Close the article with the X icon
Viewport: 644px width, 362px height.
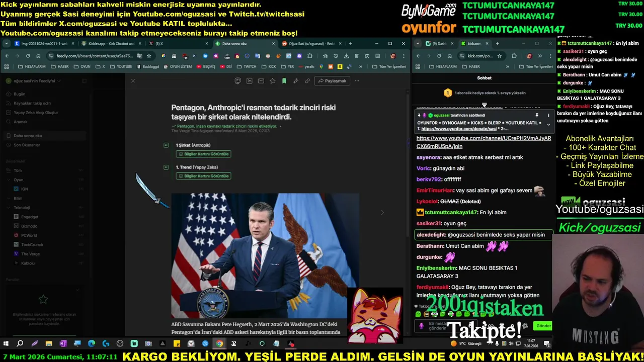click(133, 81)
